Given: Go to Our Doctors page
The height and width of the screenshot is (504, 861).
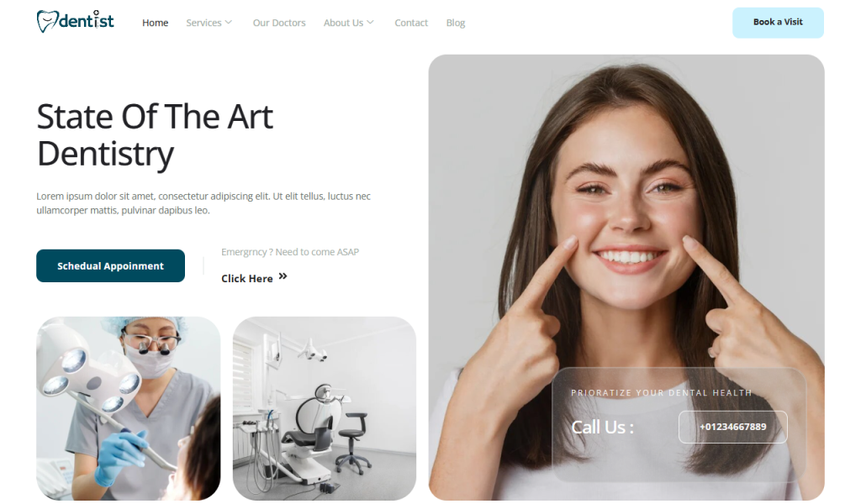Looking at the screenshot, I should pyautogui.click(x=279, y=23).
